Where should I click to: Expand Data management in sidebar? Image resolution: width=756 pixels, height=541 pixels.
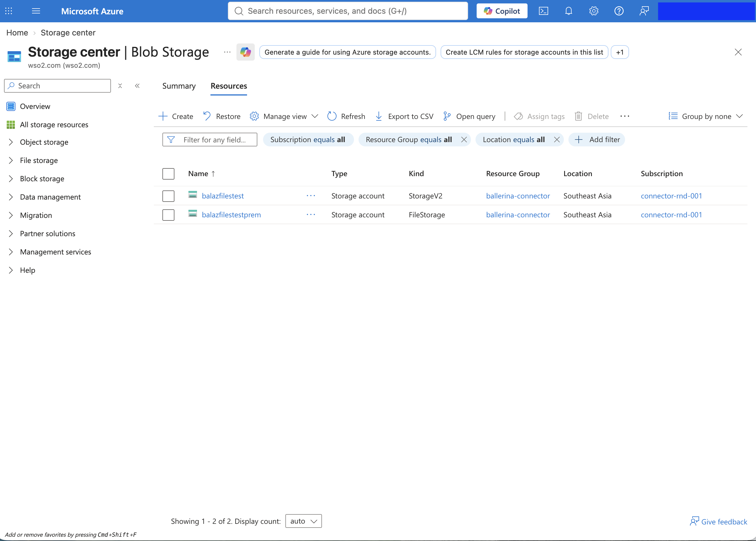11,197
